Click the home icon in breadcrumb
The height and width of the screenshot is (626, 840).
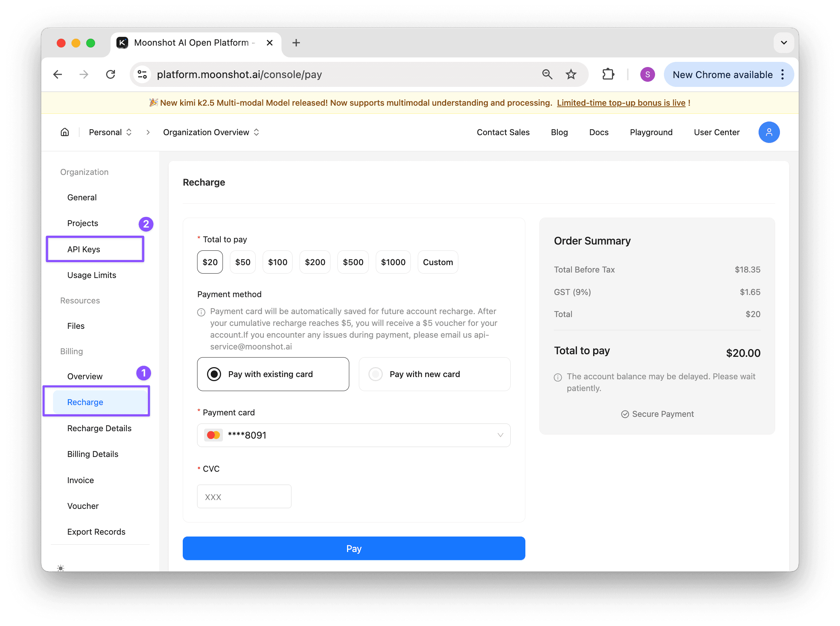(x=65, y=132)
